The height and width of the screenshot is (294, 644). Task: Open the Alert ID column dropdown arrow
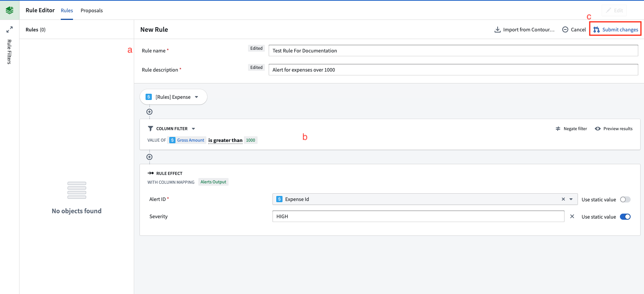[571, 199]
